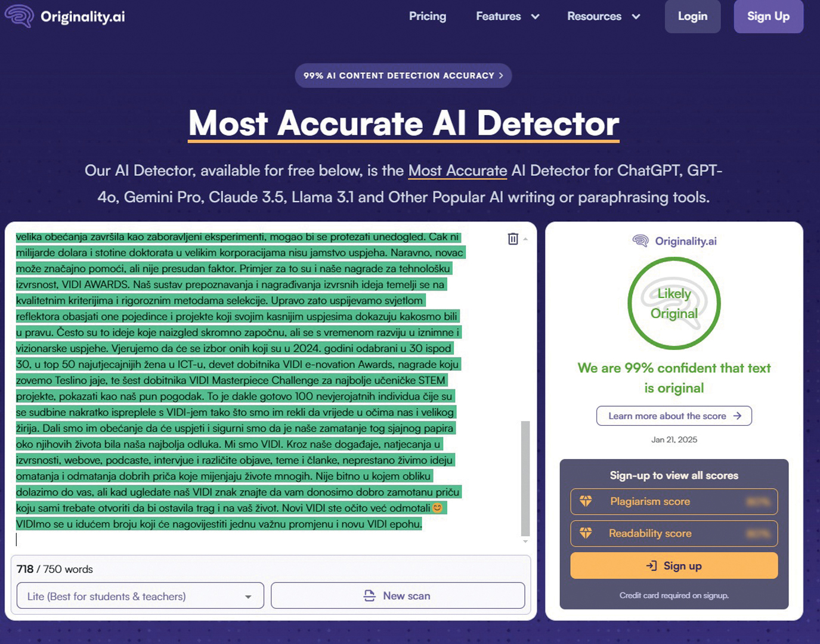Click inside the highlighted scanned text area
This screenshot has height=644, width=820.
(239, 382)
